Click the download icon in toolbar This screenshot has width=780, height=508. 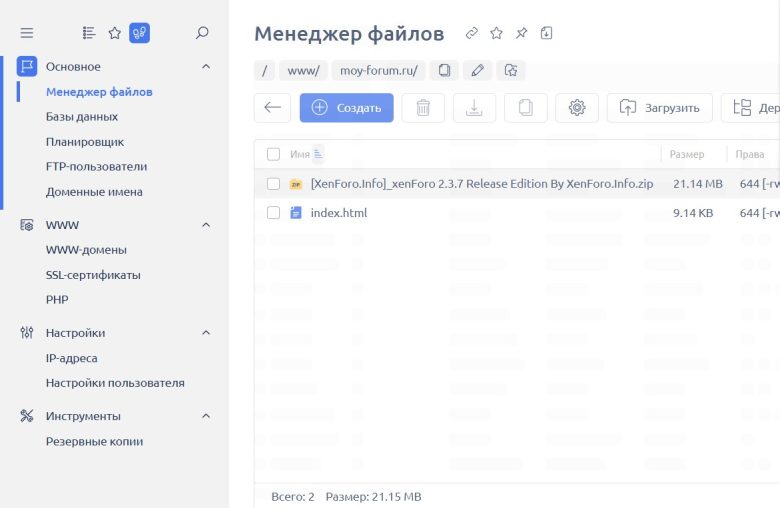pyautogui.click(x=474, y=108)
